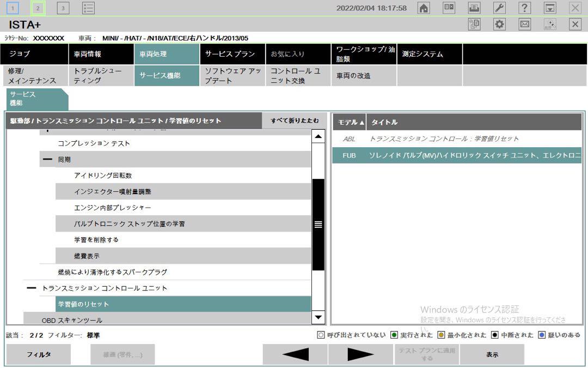Open the 車両処理 tab
588x368 pixels.
click(167, 54)
